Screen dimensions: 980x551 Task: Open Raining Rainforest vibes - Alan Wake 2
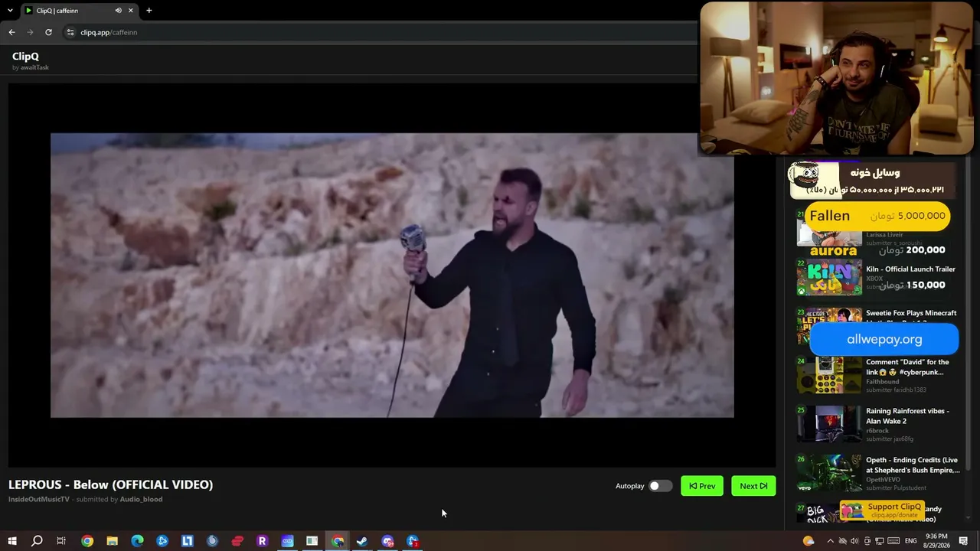(907, 416)
